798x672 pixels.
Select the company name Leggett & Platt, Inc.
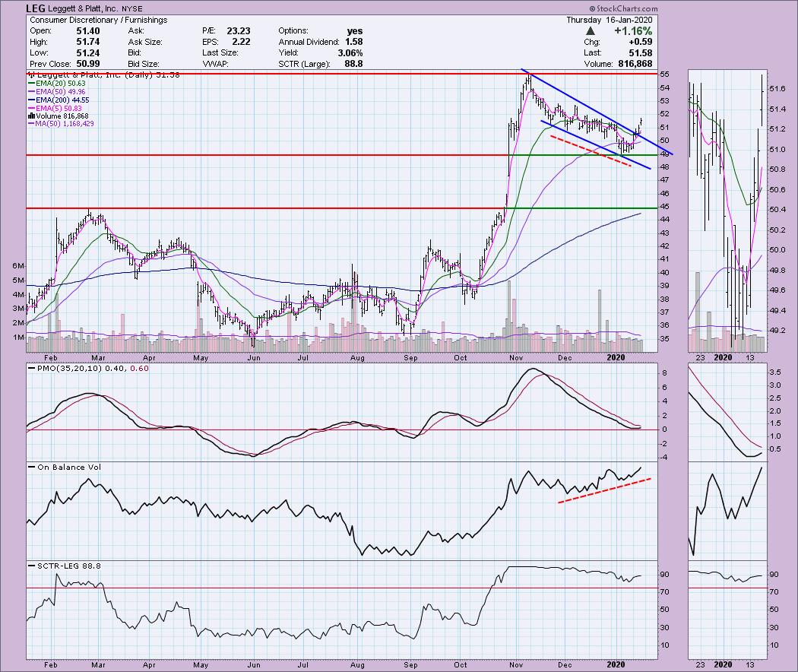tap(84, 8)
